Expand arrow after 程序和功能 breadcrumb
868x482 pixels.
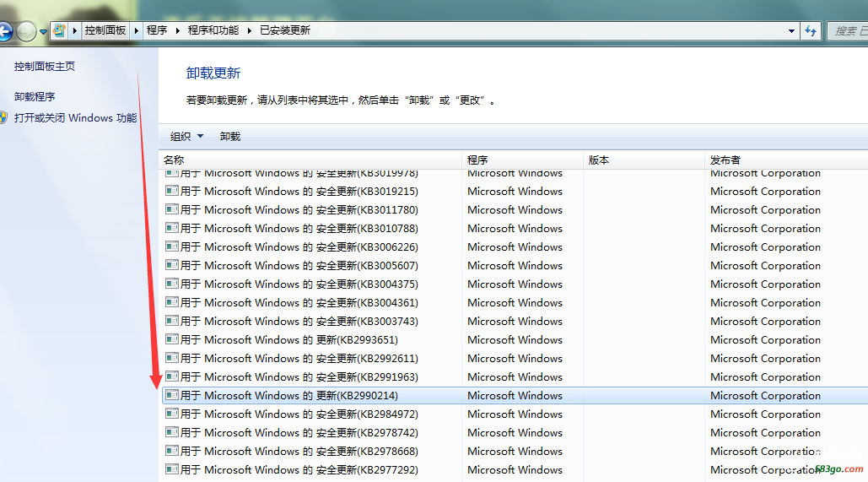point(249,30)
